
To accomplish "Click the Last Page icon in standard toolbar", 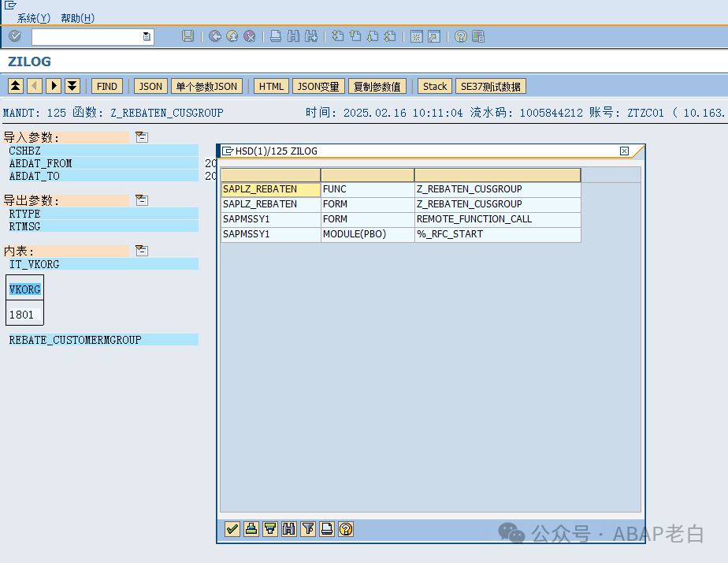I will [390, 36].
